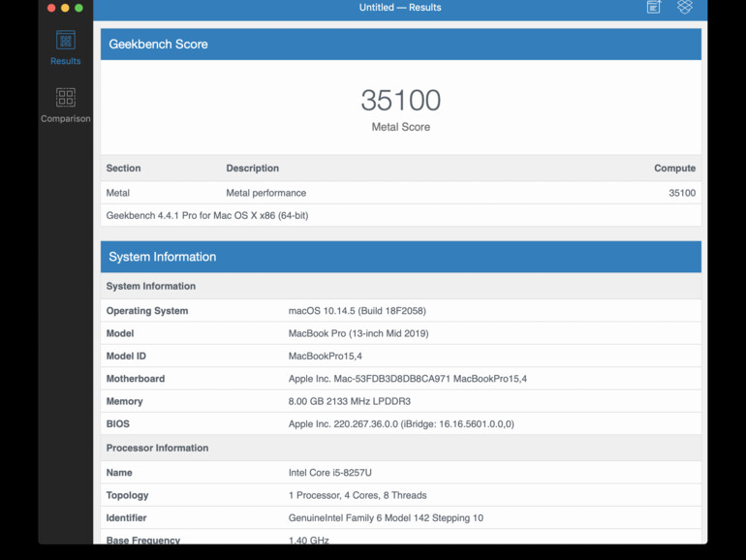Close the Geekbench window with the red button

[51, 8]
